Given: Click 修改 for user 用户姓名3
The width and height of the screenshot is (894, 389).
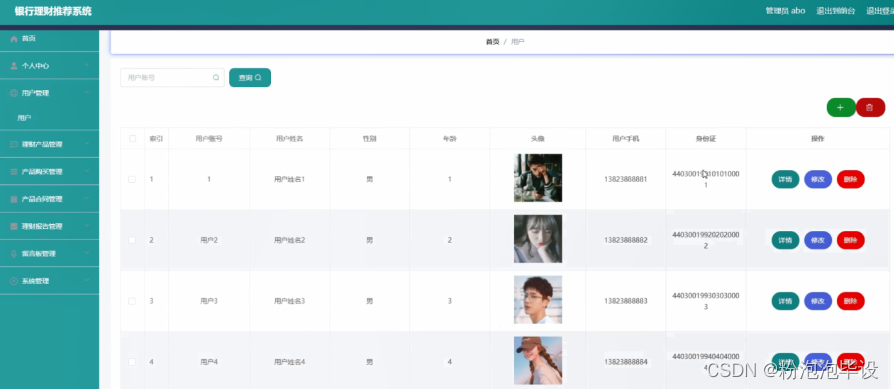Looking at the screenshot, I should tap(818, 301).
